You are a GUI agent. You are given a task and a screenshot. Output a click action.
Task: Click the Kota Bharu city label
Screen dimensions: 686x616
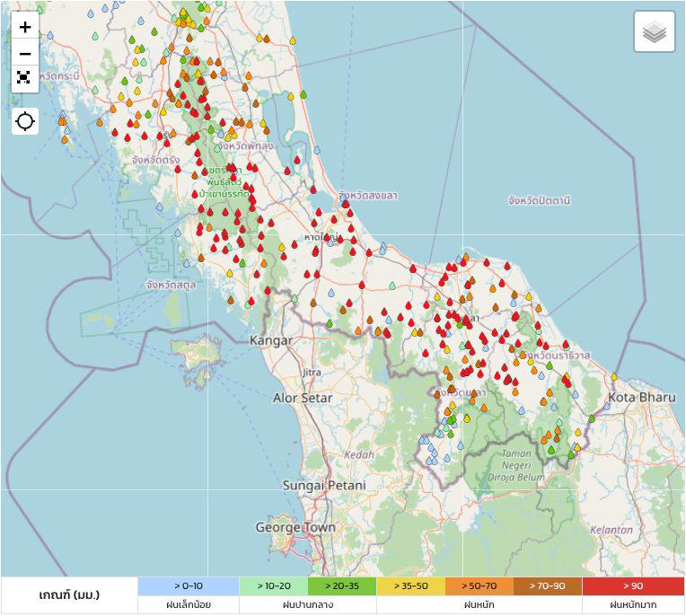tap(641, 397)
